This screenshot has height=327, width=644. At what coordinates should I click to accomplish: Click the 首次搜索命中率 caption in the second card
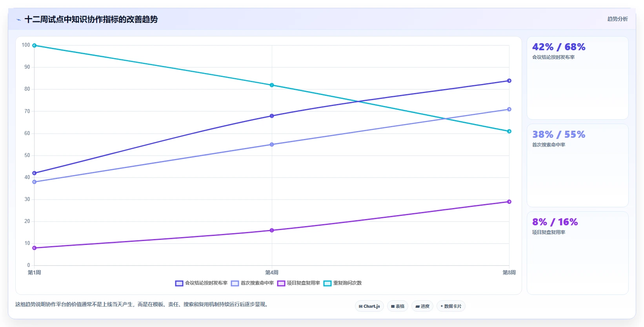[x=549, y=145]
